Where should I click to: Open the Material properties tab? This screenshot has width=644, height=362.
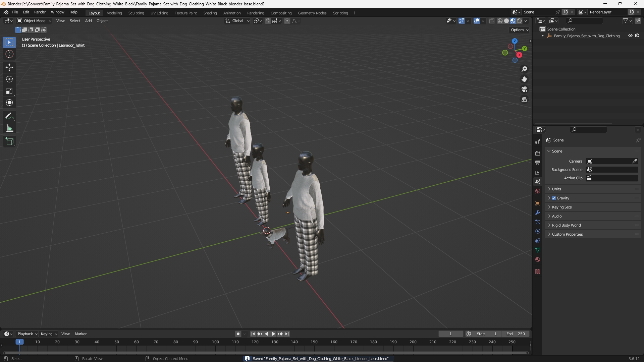pos(538,259)
